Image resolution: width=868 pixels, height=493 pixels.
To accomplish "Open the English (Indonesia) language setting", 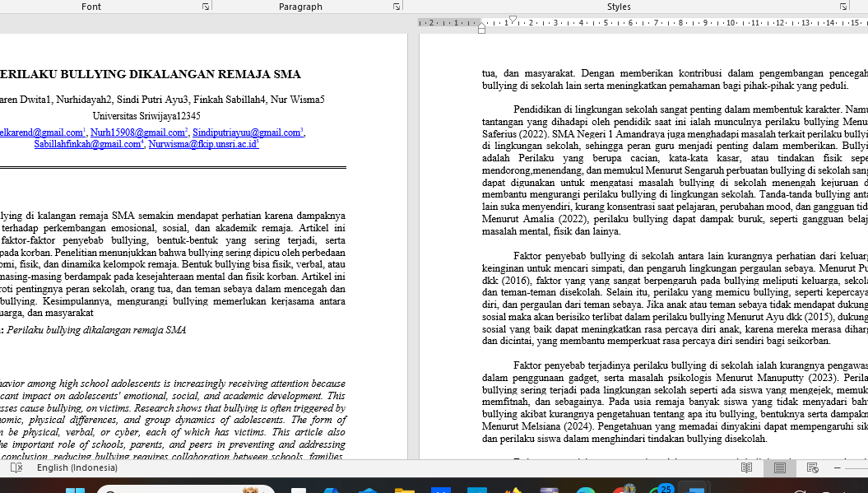I will click(77, 468).
